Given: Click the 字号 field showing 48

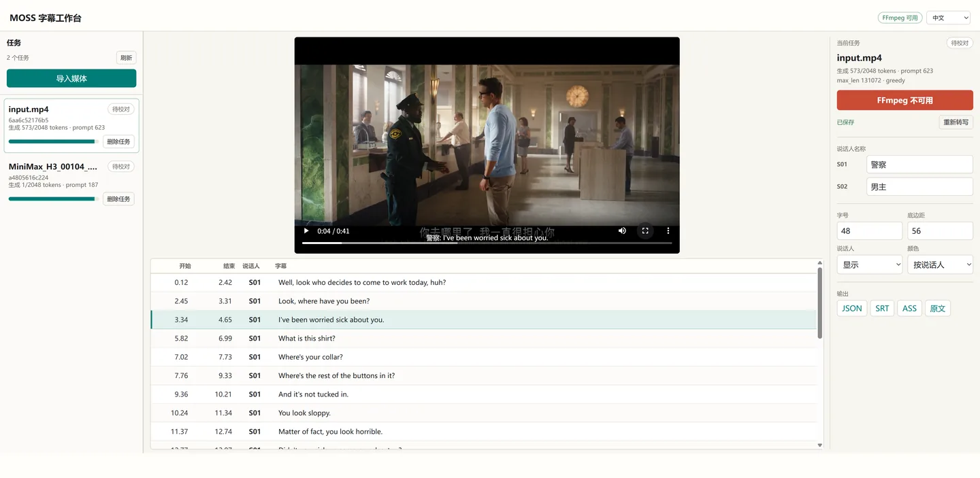Looking at the screenshot, I should coord(870,231).
